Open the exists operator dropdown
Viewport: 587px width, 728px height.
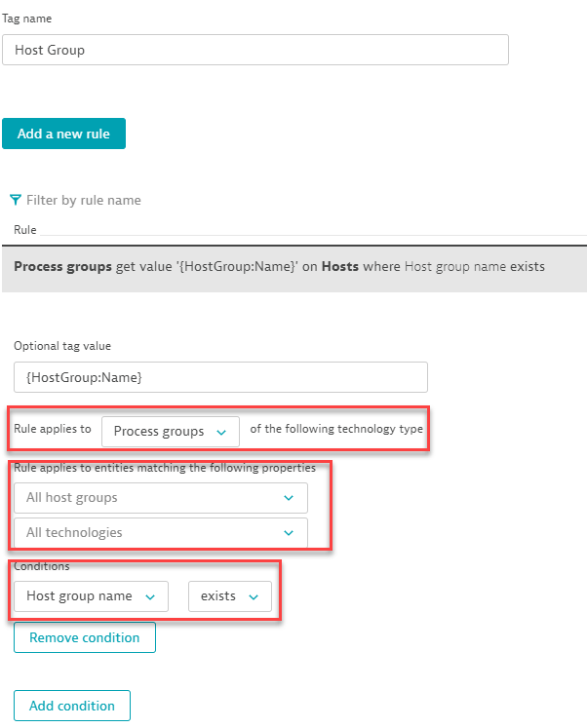tap(230, 596)
